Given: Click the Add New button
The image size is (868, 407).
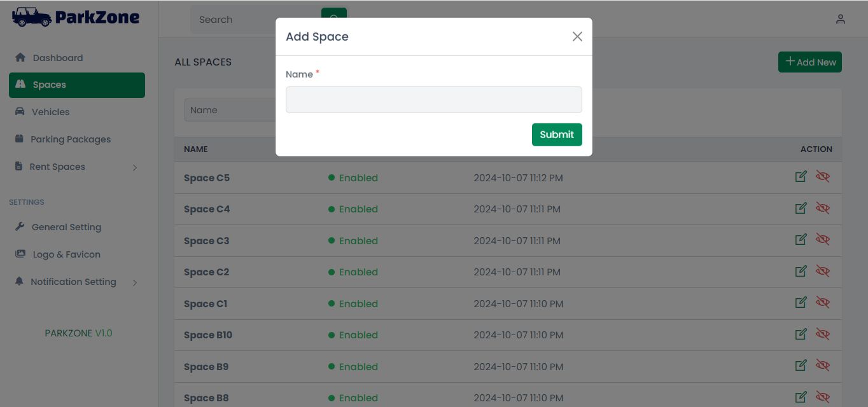Looking at the screenshot, I should click(809, 62).
